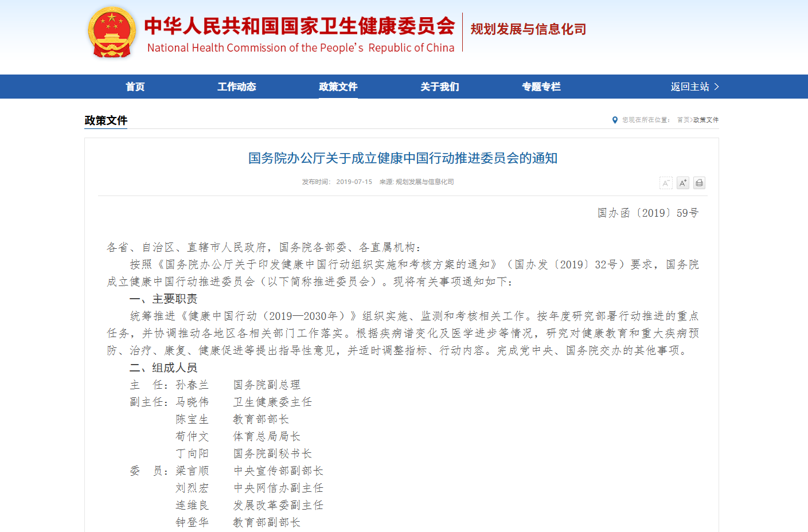
Task: Open the article title 国务院办公厅通知 heading
Action: 404,158
